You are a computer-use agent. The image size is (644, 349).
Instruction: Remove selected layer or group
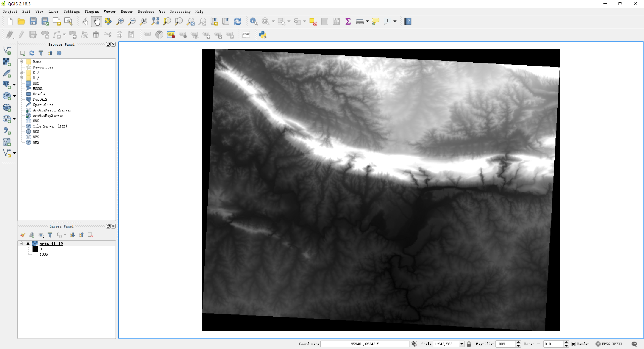(90, 235)
